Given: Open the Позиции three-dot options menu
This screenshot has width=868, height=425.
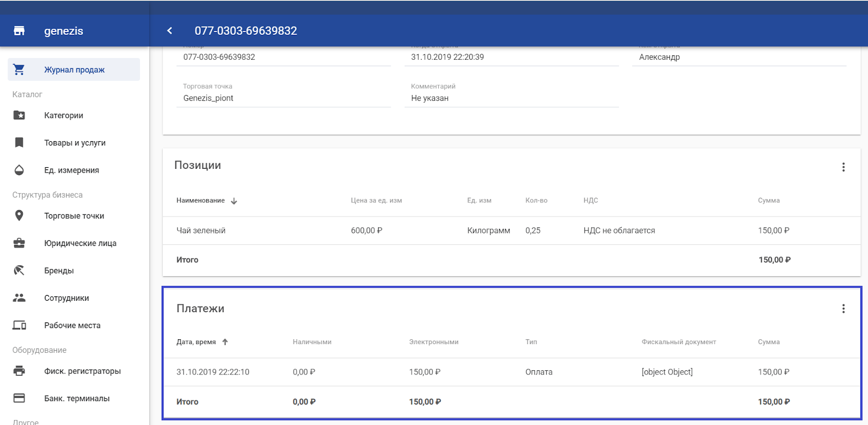Looking at the screenshot, I should (x=843, y=167).
